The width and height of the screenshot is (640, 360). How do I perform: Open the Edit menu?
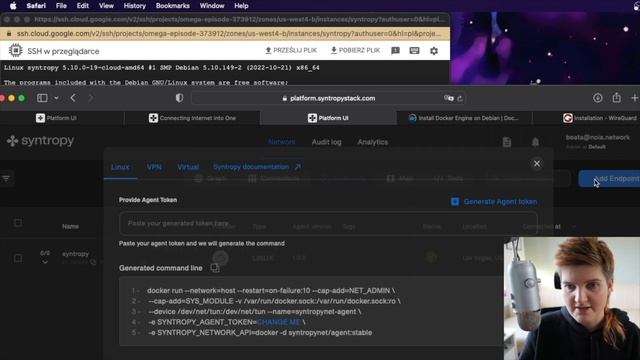click(82, 6)
